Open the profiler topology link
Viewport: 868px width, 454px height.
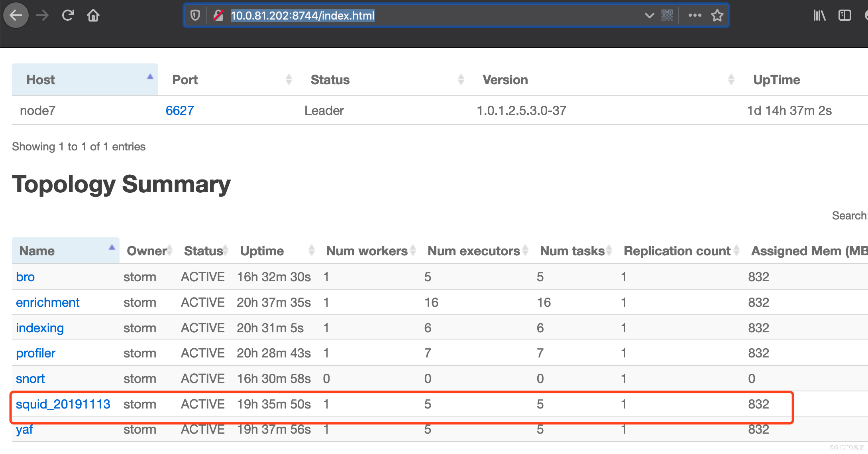35,353
